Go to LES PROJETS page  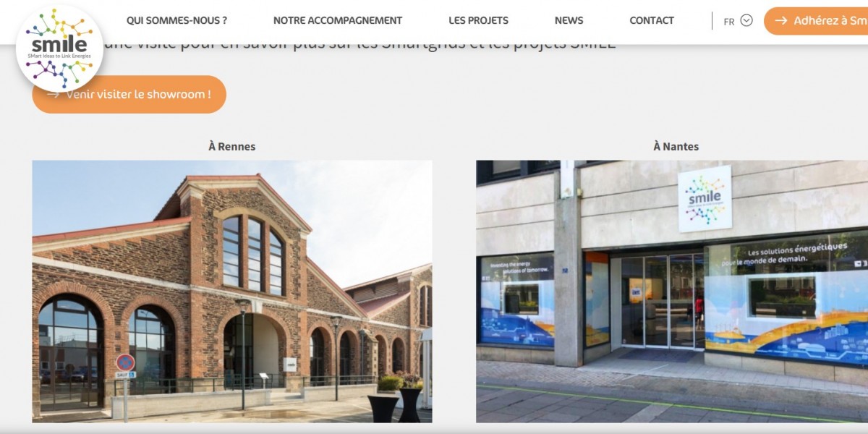(x=478, y=20)
